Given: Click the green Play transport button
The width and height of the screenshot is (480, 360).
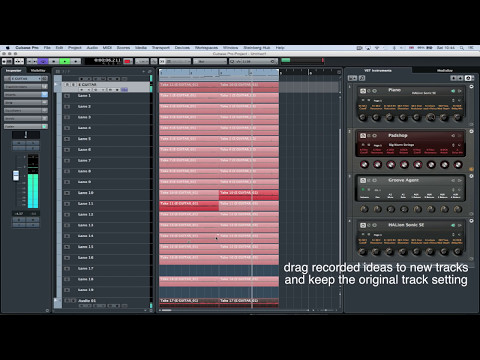Looking at the screenshot, I should 65,61.
